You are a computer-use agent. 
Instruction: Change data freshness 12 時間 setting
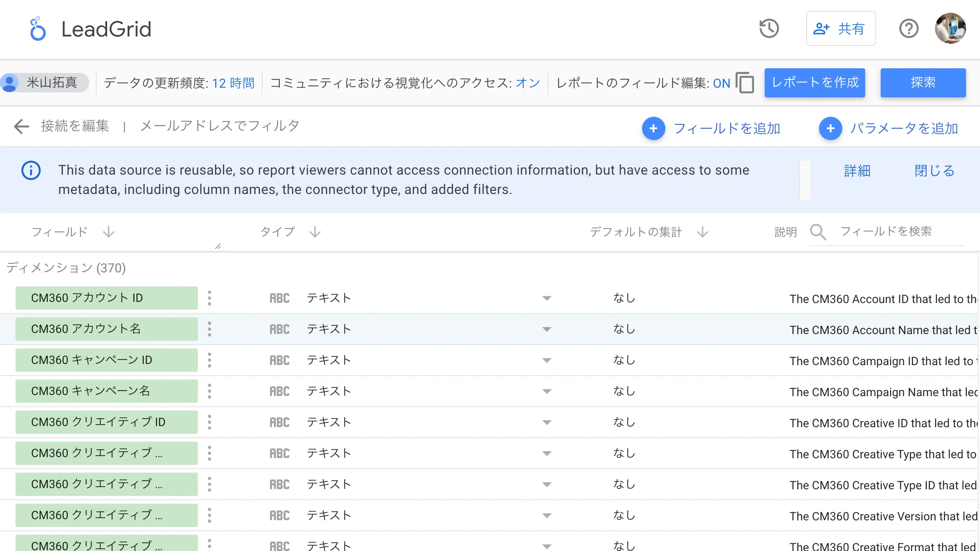click(233, 83)
